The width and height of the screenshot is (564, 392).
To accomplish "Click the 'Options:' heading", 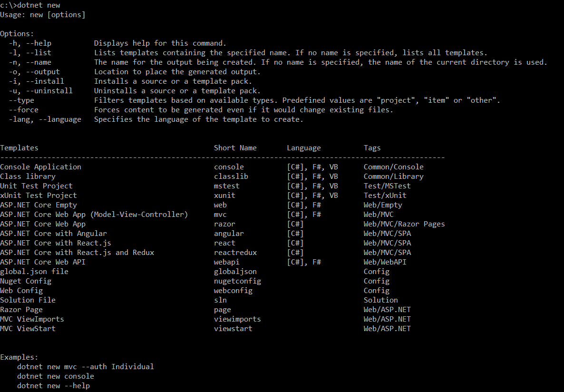I will (17, 34).
